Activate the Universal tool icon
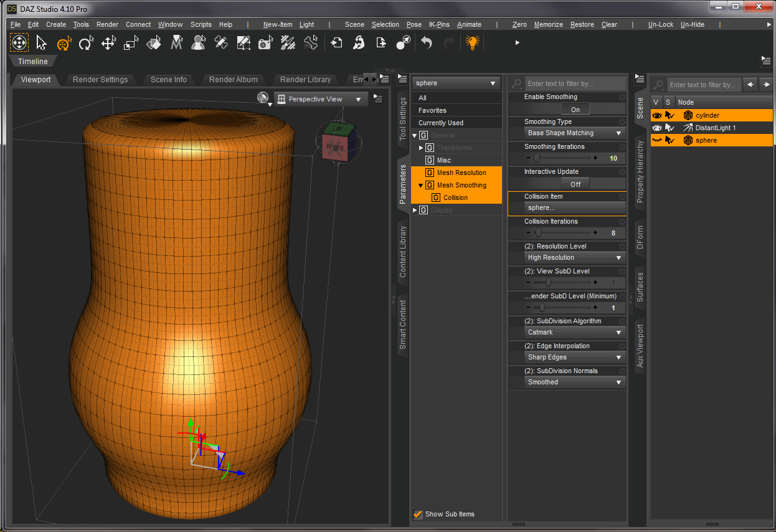Screen dimensions: 776x532 click(64, 43)
